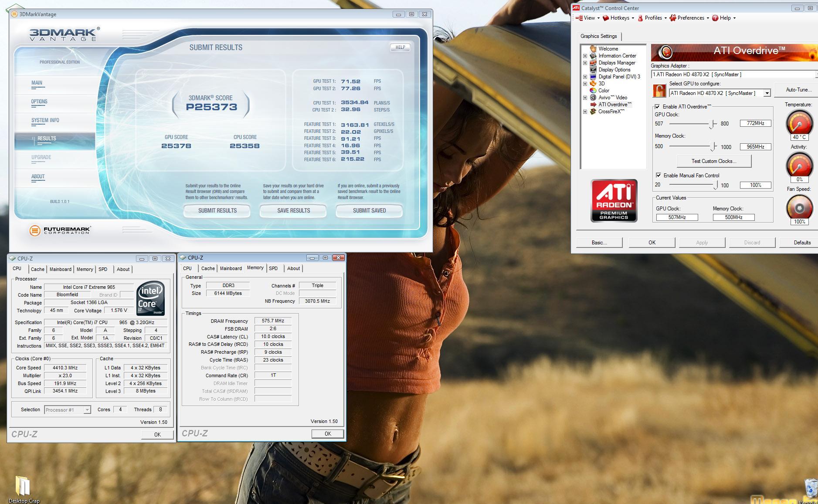Click OK button in Catalyst Control Center

(652, 243)
